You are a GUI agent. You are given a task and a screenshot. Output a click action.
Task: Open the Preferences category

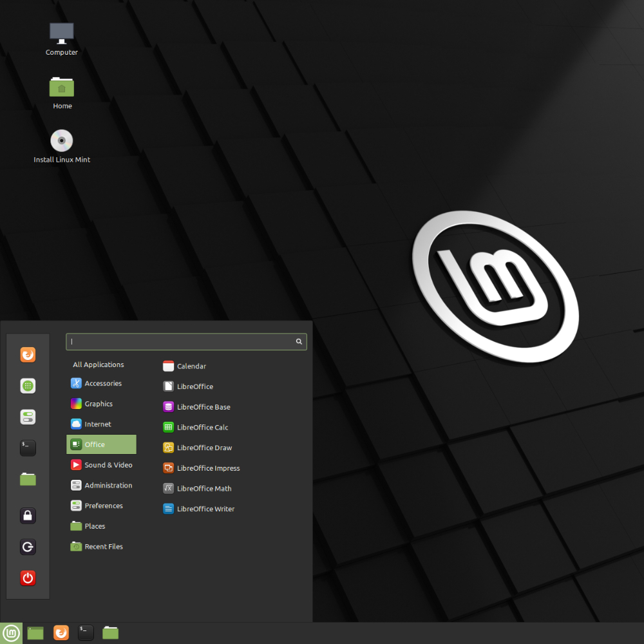coord(101,506)
